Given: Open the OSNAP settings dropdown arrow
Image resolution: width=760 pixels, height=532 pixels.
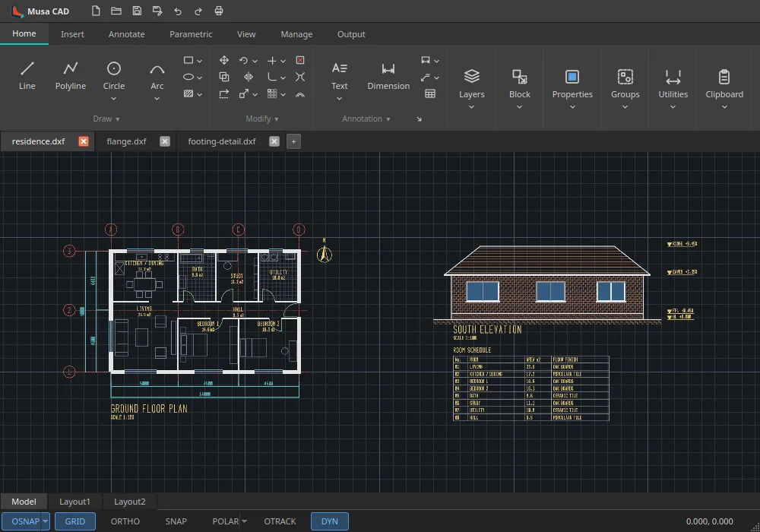Looking at the screenshot, I should pos(45,521).
